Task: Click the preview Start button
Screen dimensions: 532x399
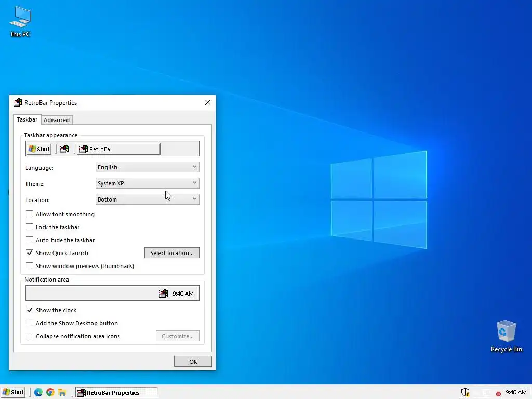Action: [x=39, y=149]
